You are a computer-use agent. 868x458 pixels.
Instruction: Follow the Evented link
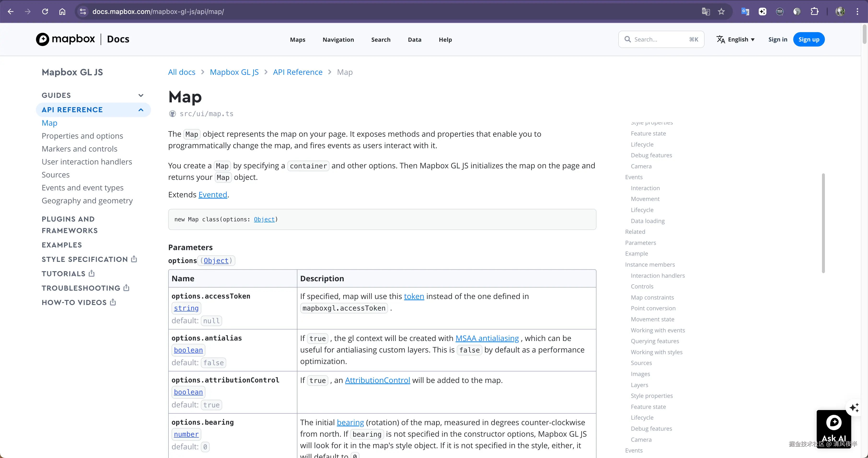pyautogui.click(x=213, y=195)
